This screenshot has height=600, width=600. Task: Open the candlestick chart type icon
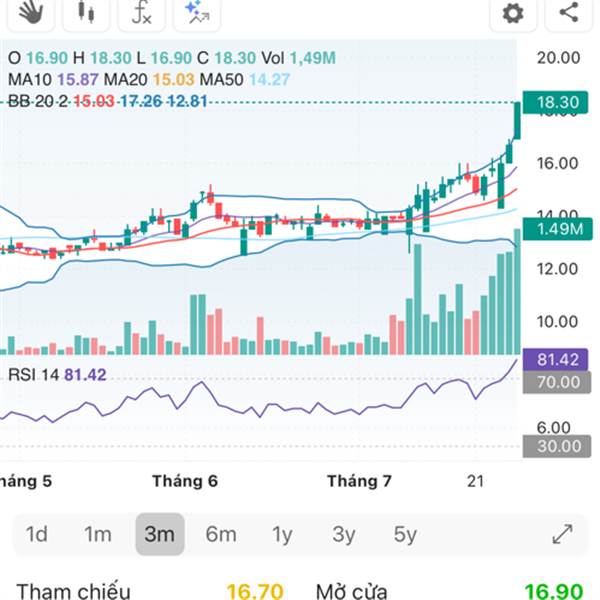(86, 12)
